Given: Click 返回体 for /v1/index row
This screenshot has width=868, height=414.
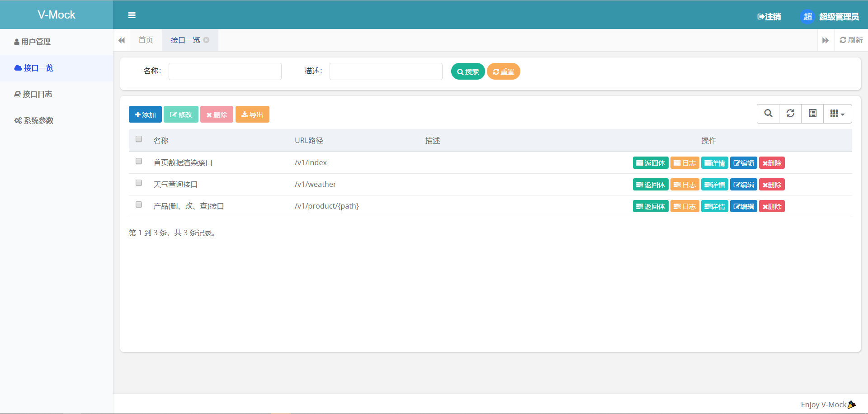Looking at the screenshot, I should [651, 163].
